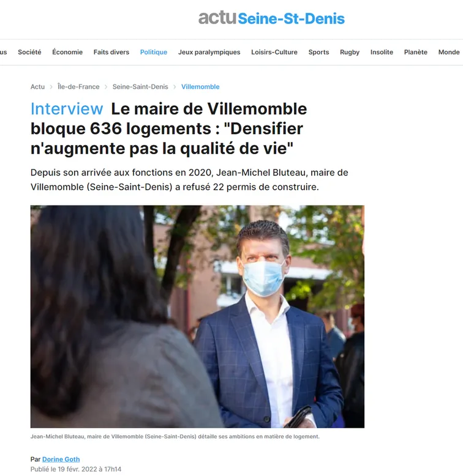
Task: Open author Dorine Goth's page
Action: pos(61,459)
